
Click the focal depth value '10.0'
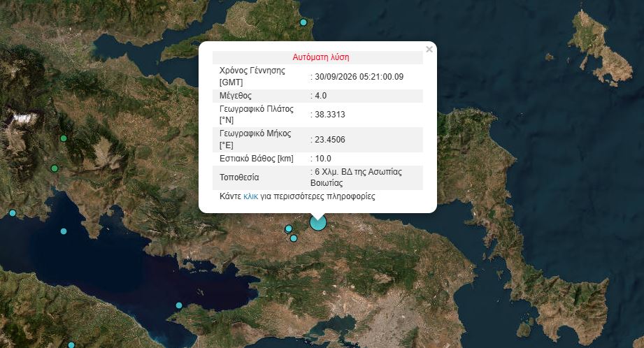click(323, 159)
